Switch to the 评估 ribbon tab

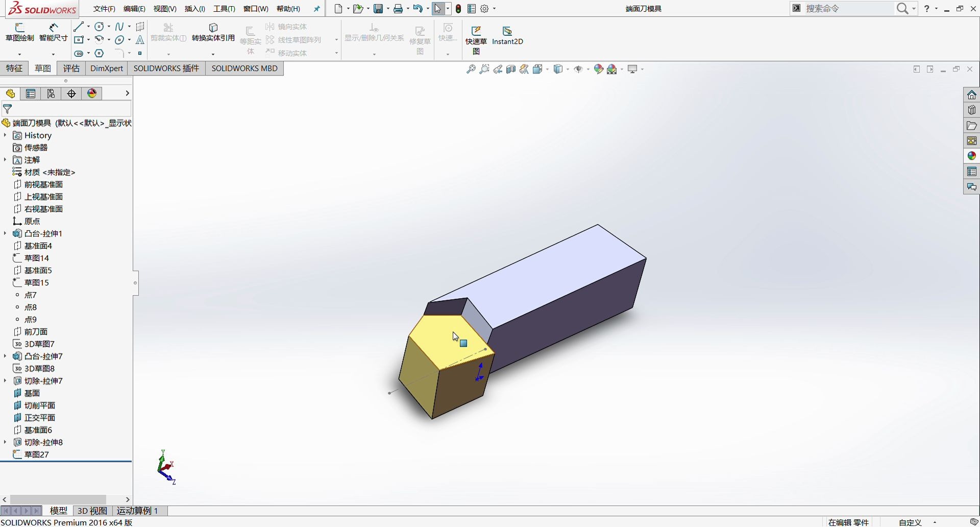coord(71,68)
